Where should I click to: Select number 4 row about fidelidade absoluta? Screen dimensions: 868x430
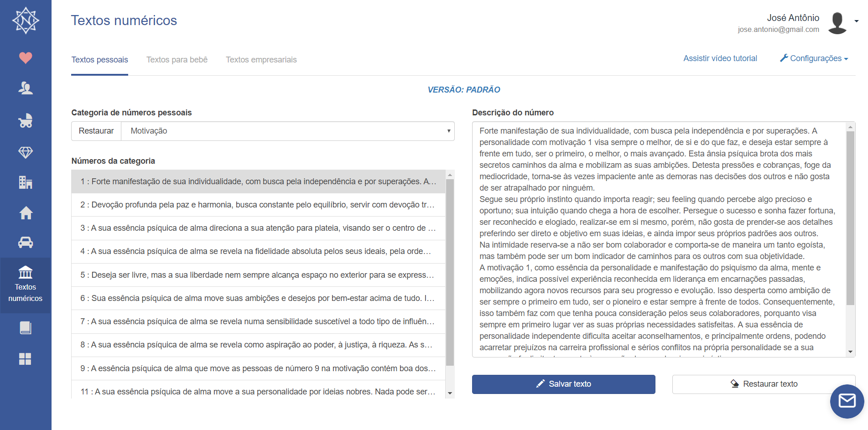point(258,251)
